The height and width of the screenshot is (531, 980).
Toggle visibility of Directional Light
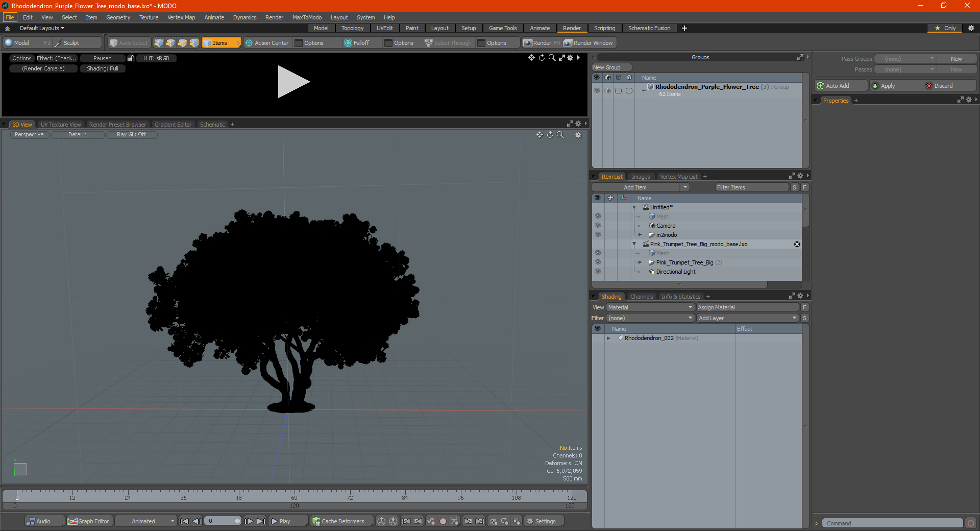598,272
